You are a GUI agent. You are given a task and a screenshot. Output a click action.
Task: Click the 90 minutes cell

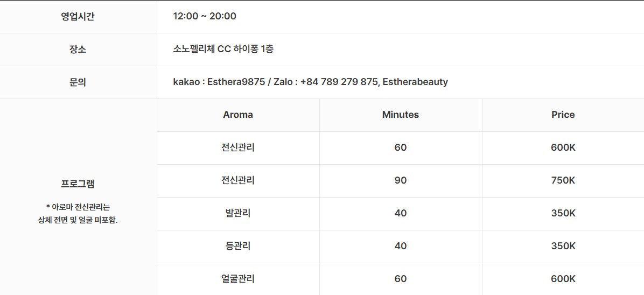pyautogui.click(x=401, y=181)
